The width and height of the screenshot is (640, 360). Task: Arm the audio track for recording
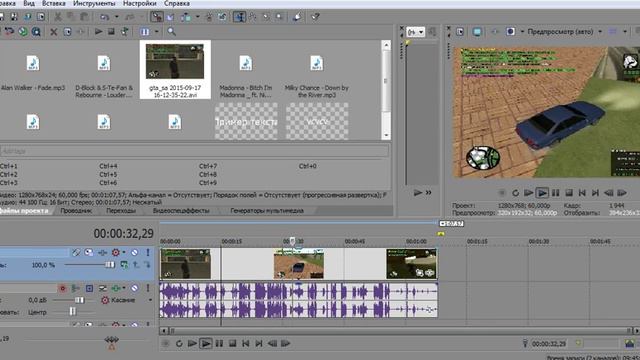(62, 289)
